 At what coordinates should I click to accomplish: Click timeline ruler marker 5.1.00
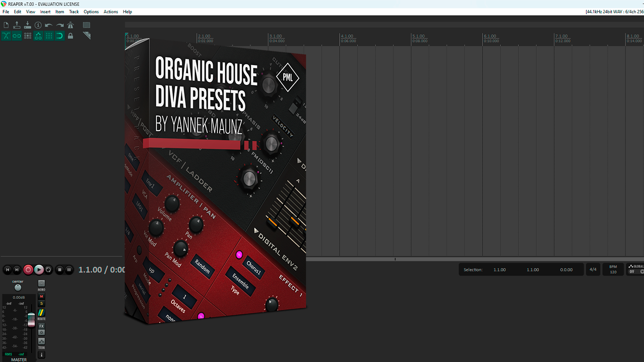419,36
